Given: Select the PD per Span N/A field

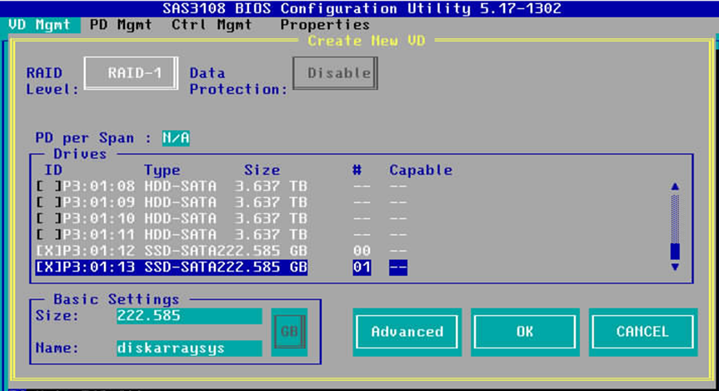Looking at the screenshot, I should 176,138.
